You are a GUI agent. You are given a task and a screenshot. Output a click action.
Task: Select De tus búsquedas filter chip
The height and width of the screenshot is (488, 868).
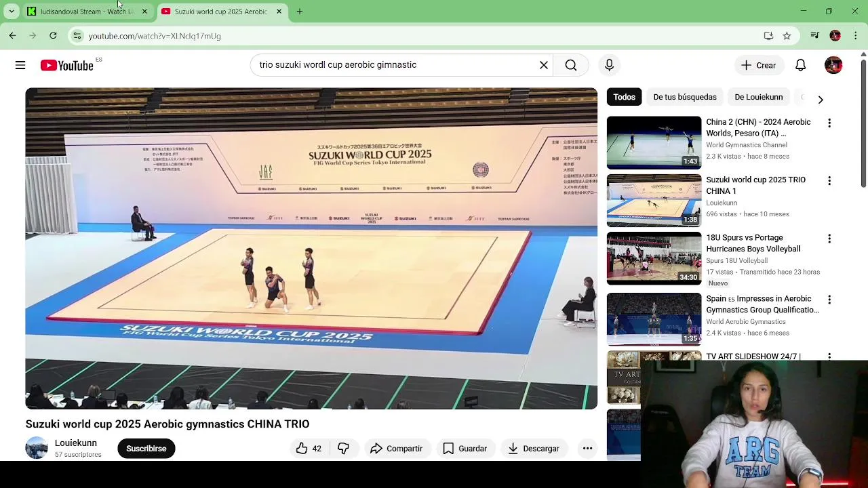pyautogui.click(x=685, y=97)
